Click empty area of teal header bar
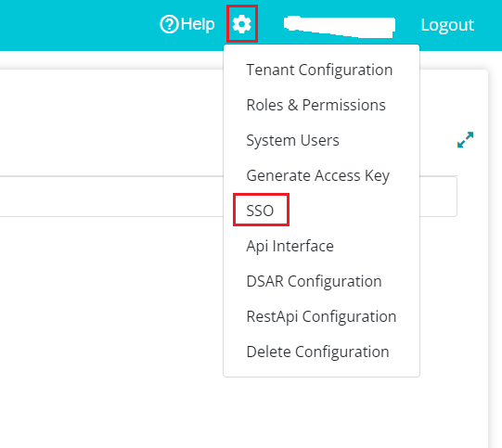Screen dimensions: 502x448 [80, 25]
